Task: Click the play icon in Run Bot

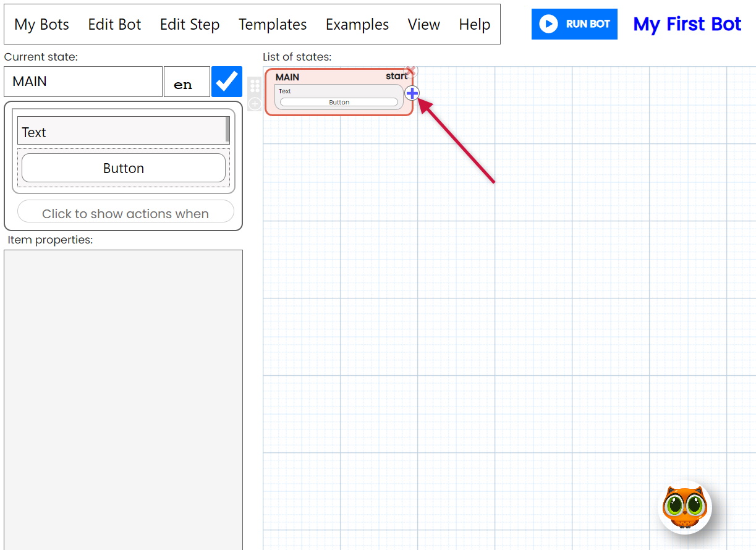Action: pyautogui.click(x=548, y=24)
